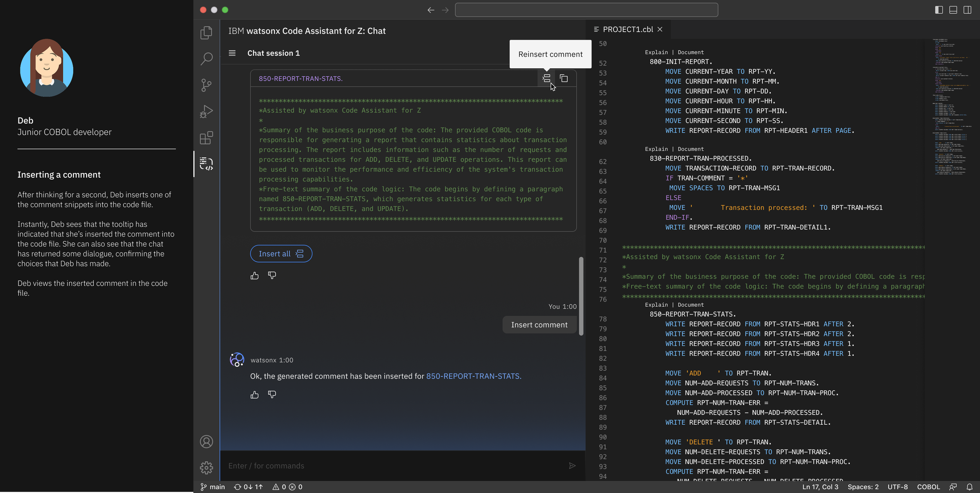The image size is (980, 493).
Task: Click 'Document' above 800-INIT-REPORT
Action: pos(691,52)
